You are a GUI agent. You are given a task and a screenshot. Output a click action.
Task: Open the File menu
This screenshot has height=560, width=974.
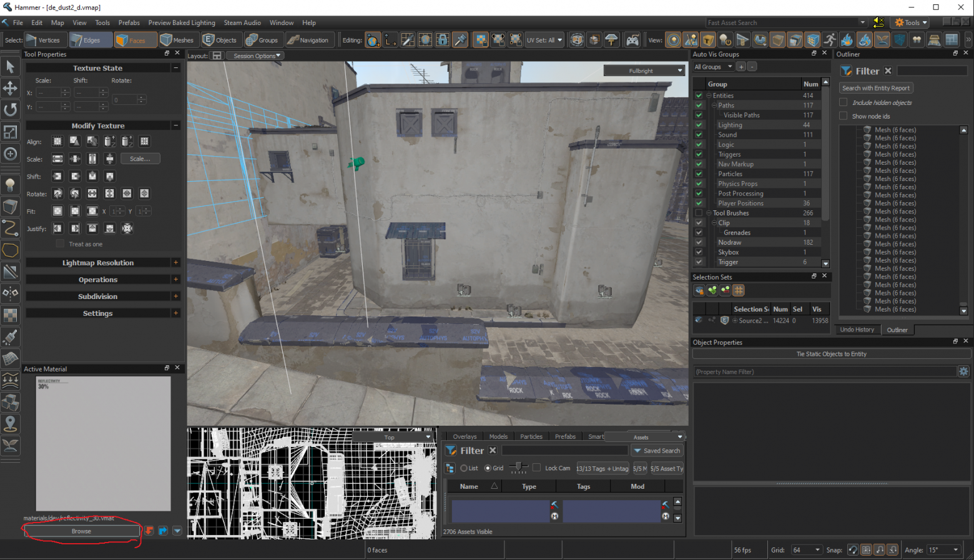click(18, 22)
